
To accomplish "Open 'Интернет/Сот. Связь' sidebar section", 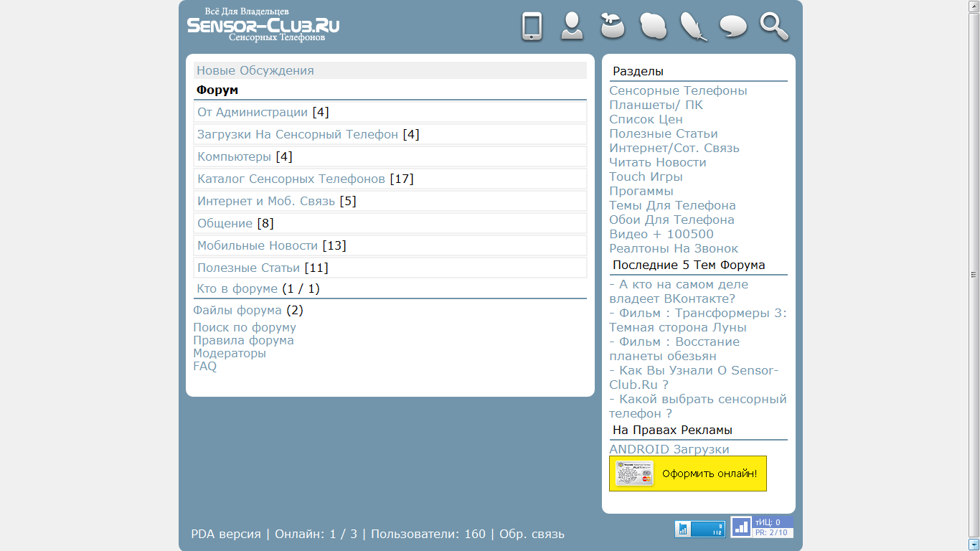I will tap(674, 148).
